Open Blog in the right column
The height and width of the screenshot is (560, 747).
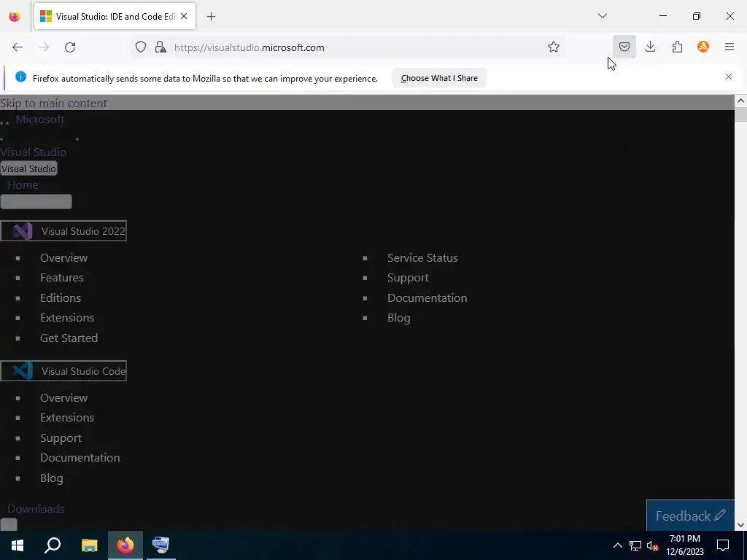tap(399, 318)
